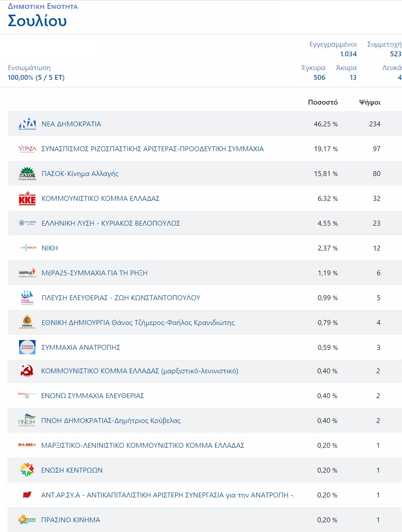Click the Πλεύση Ελευθερίας sailboat logo
The image size is (402, 532).
tap(27, 298)
